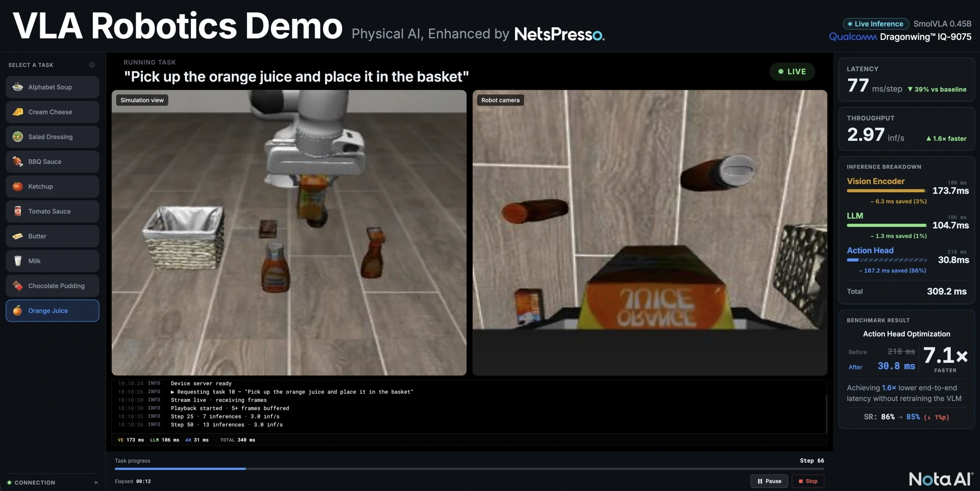Click the Playback started log line

click(x=230, y=408)
